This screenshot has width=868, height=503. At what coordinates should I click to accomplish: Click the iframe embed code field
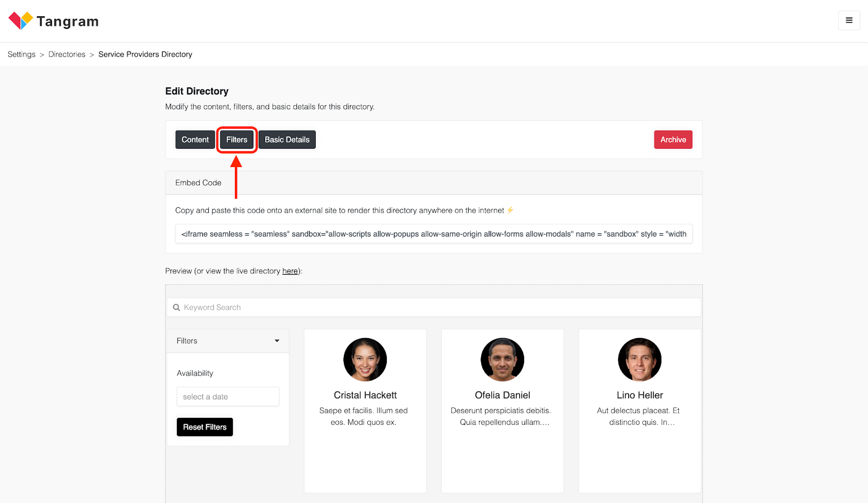[x=434, y=234]
